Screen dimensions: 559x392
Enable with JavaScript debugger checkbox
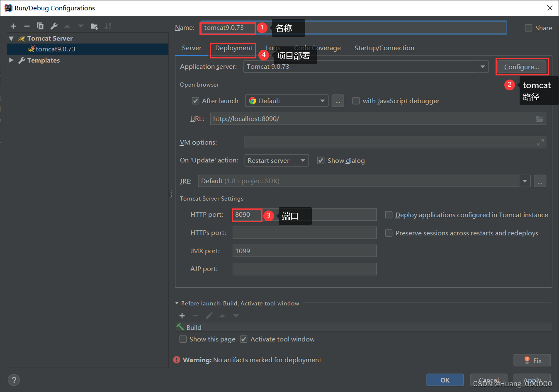[356, 101]
